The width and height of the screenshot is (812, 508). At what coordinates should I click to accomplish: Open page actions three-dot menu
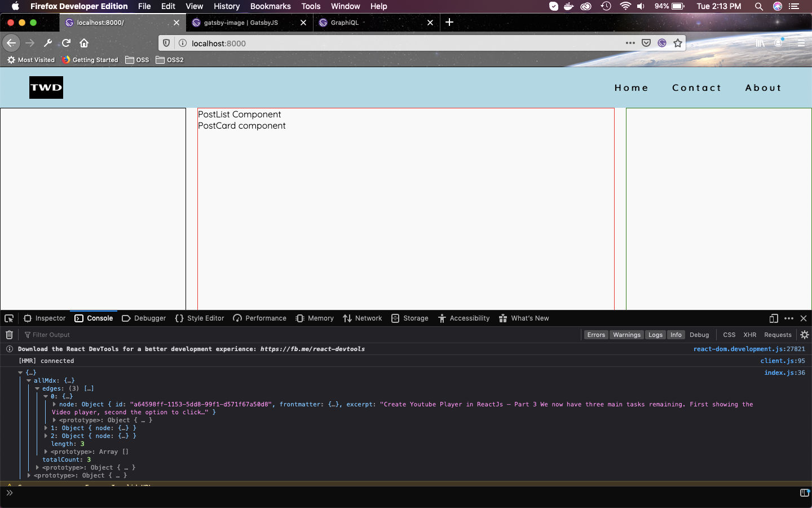tap(630, 43)
